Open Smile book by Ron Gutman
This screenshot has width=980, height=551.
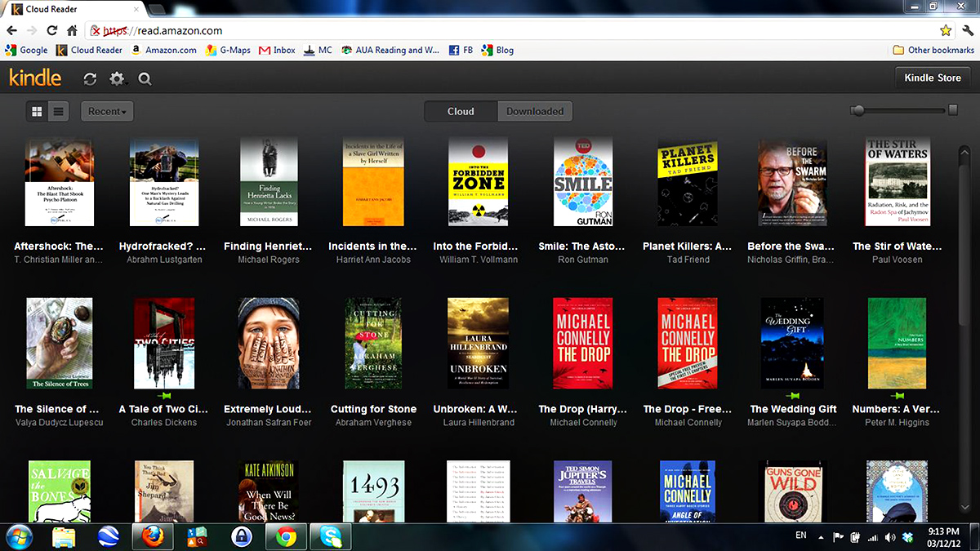[583, 182]
